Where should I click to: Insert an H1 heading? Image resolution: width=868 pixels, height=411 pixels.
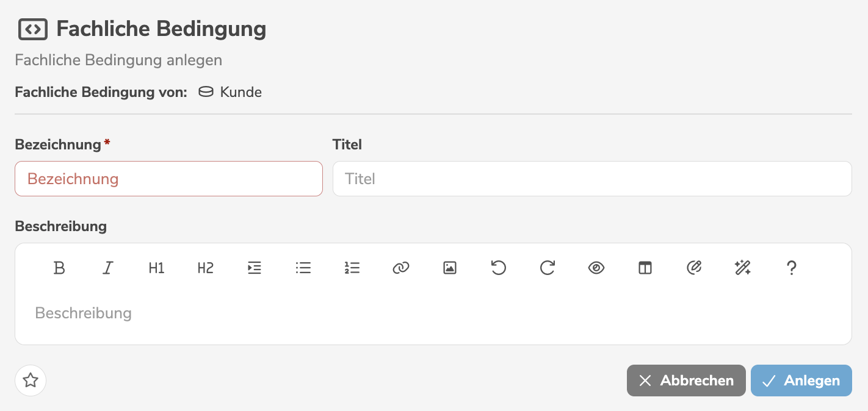pos(157,267)
